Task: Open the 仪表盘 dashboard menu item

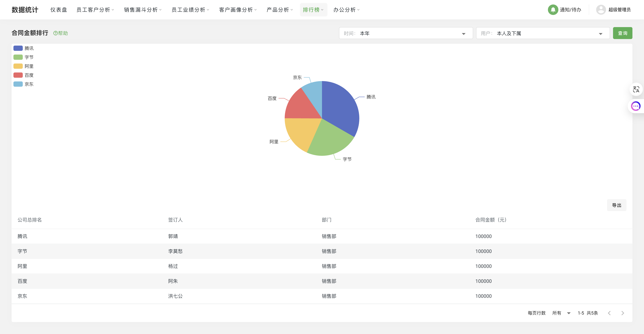Action: (x=59, y=10)
